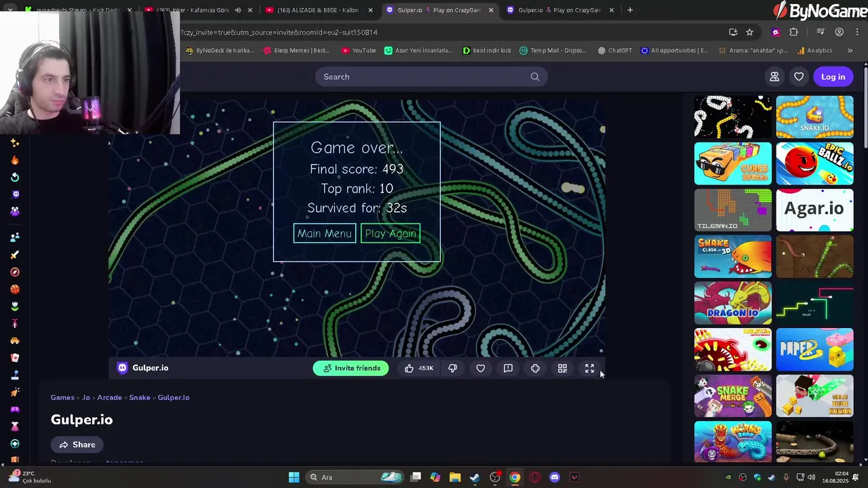Mute the Joker YouTube tab audio
The height and width of the screenshot is (488, 868).
(237, 10)
